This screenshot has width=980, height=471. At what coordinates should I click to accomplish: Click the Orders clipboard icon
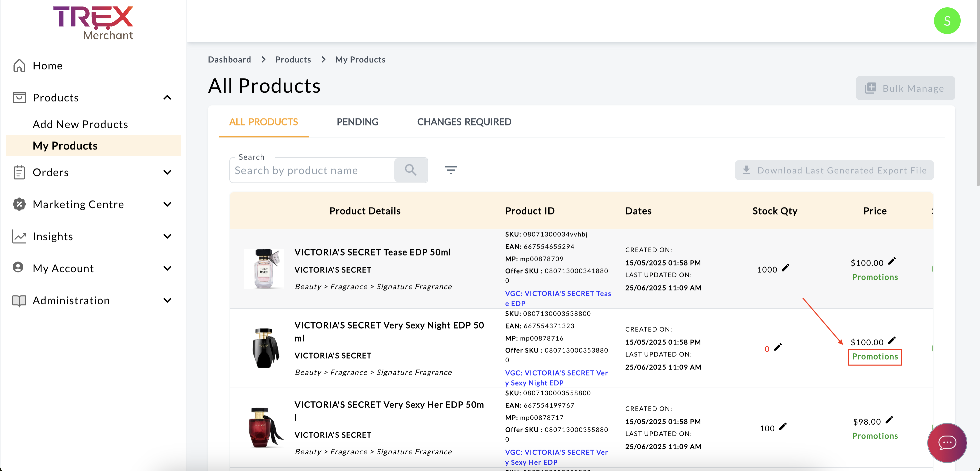(x=19, y=172)
